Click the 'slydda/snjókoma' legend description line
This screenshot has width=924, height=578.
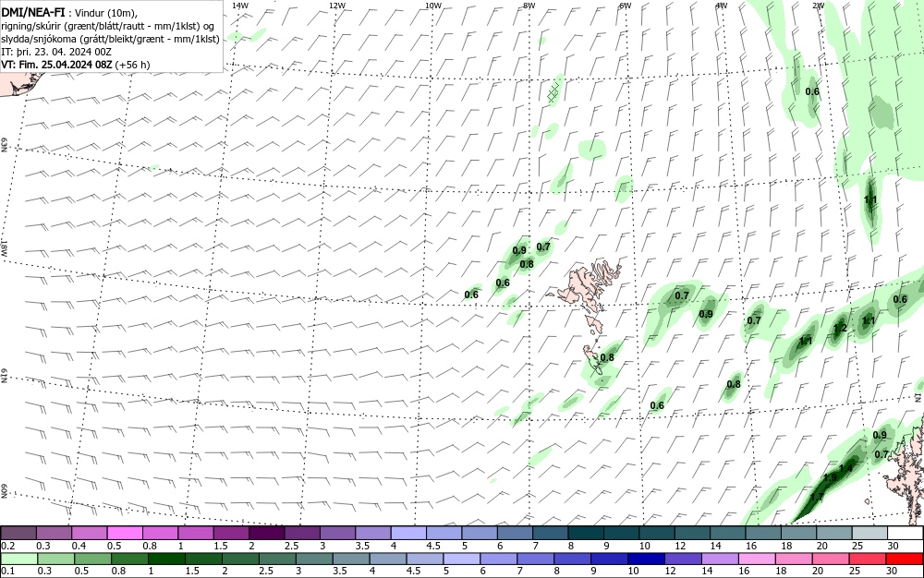[x=110, y=39]
